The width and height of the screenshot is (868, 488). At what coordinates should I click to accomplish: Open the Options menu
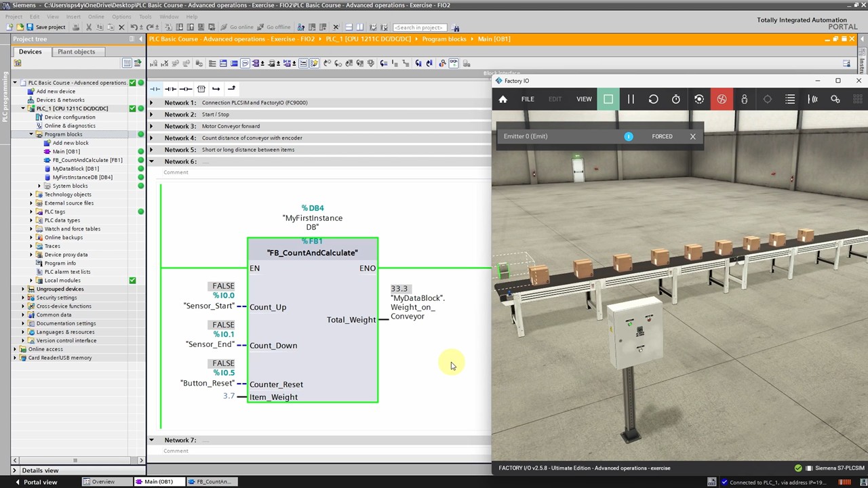pos(121,16)
